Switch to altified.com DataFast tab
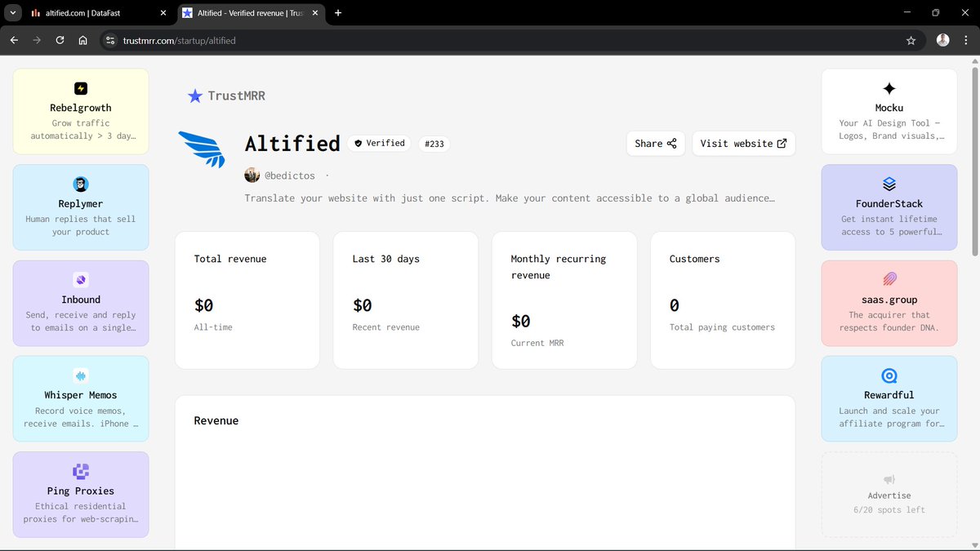Image resolution: width=980 pixels, height=551 pixels. click(x=98, y=13)
